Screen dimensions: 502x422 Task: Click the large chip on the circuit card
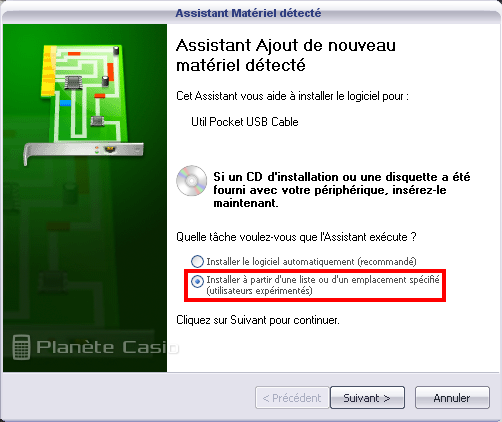(73, 82)
